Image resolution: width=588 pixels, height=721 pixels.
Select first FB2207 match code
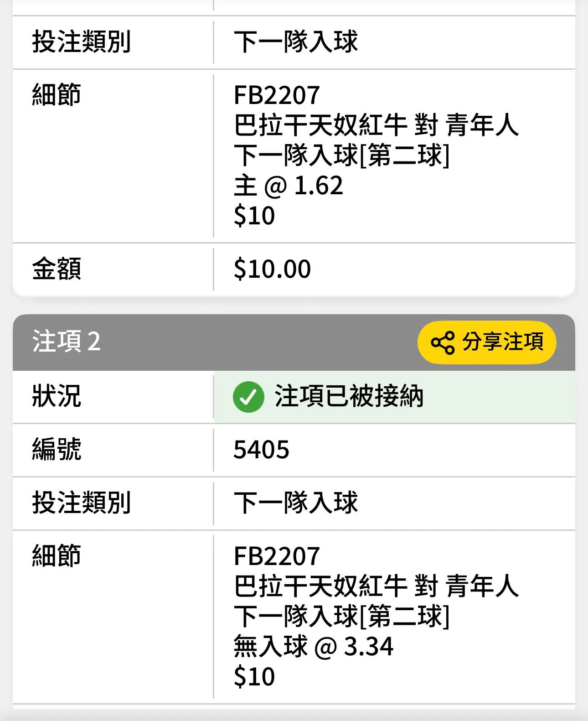pyautogui.click(x=277, y=95)
